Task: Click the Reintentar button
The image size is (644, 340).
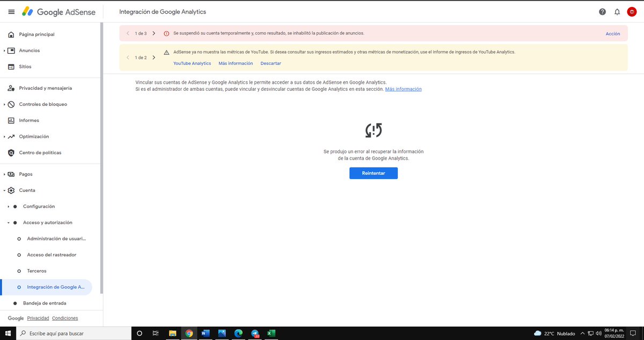Action: [x=374, y=173]
